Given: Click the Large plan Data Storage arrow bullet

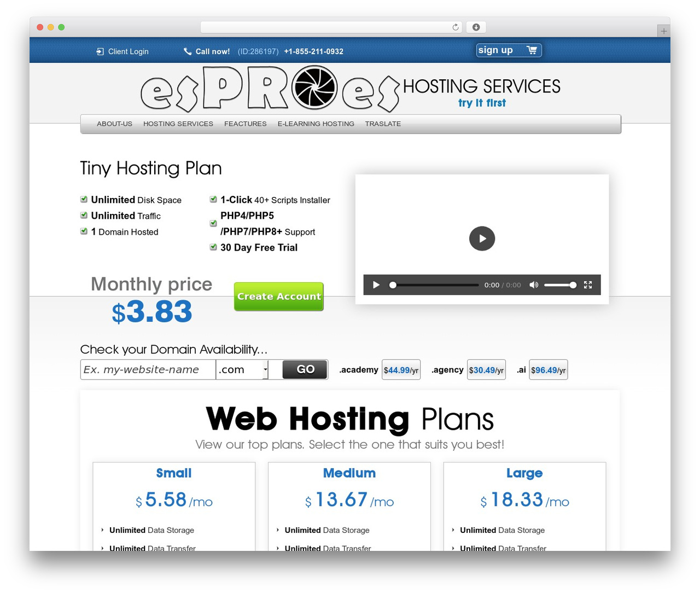Looking at the screenshot, I should point(453,530).
